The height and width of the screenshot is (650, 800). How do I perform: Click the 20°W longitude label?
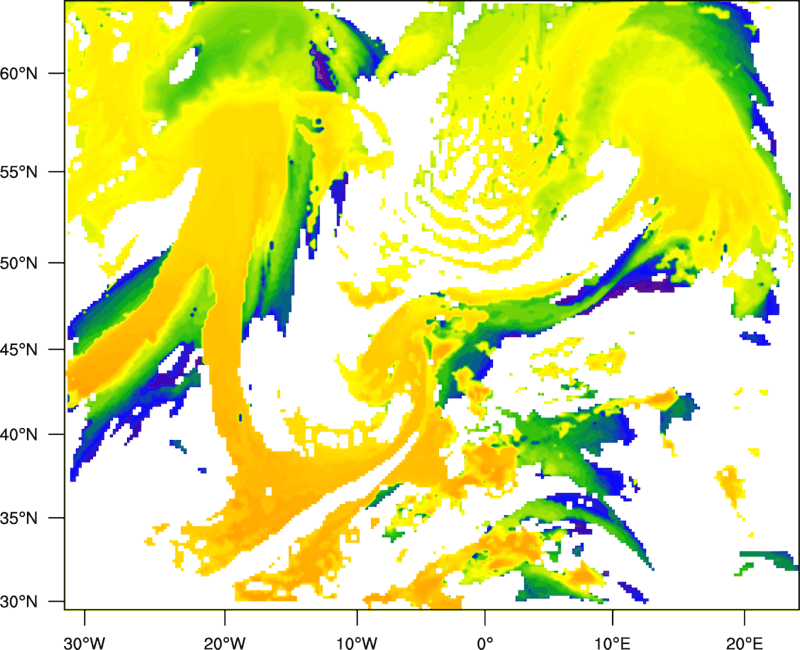(224, 643)
